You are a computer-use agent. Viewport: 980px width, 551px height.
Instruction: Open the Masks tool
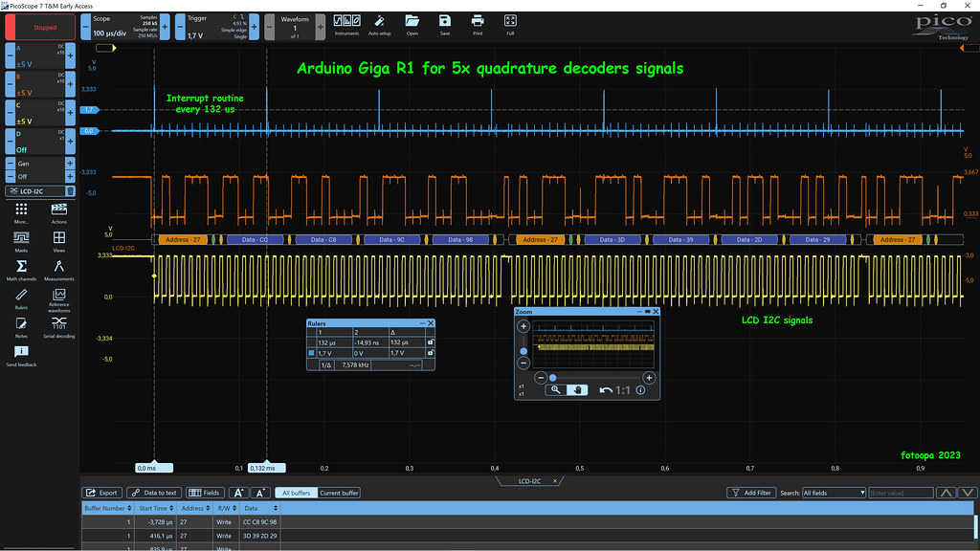[21, 242]
